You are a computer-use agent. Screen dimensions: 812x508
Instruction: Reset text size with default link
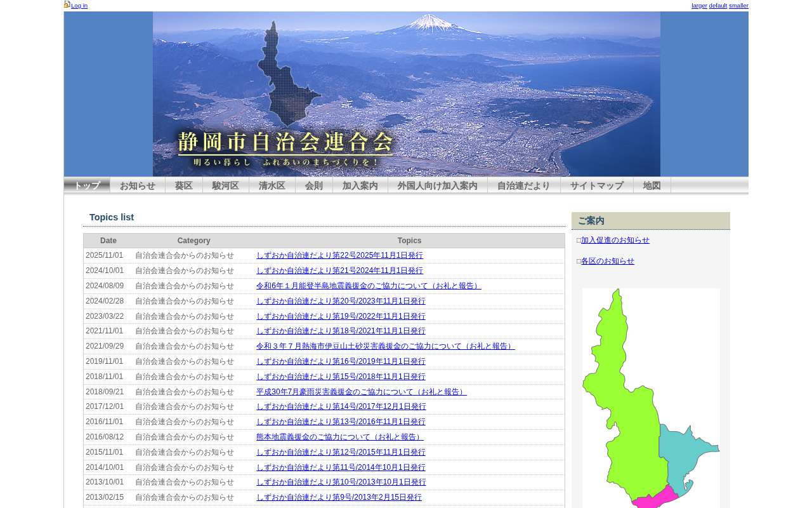pos(718,6)
